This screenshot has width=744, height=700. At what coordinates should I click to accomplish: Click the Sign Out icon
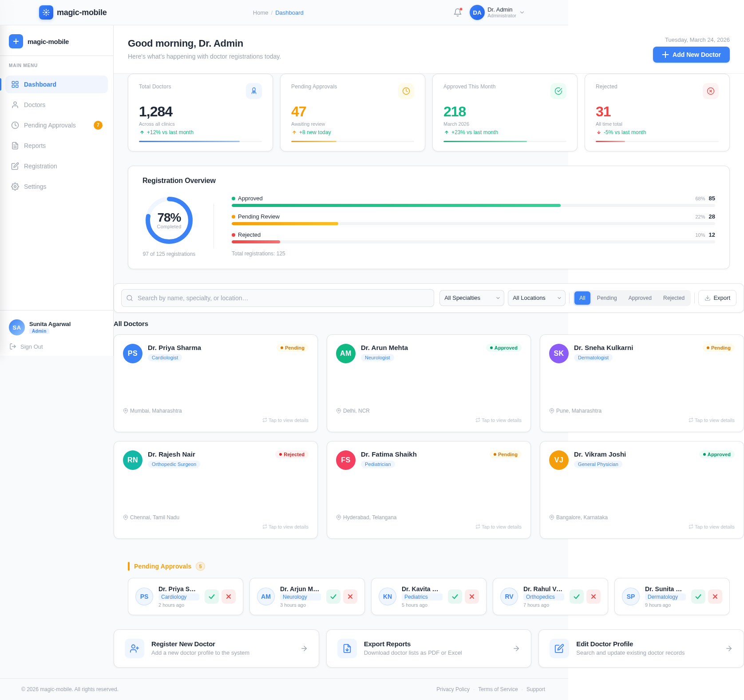(13, 346)
